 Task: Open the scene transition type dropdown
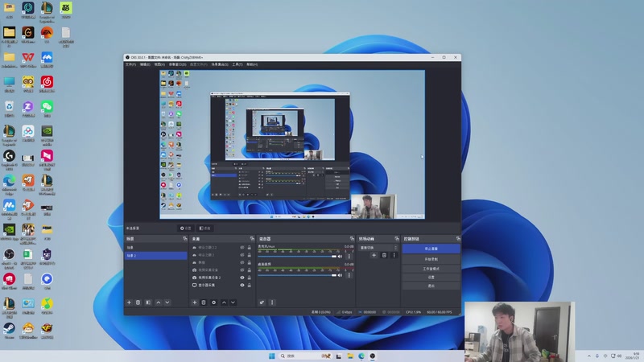(x=378, y=247)
